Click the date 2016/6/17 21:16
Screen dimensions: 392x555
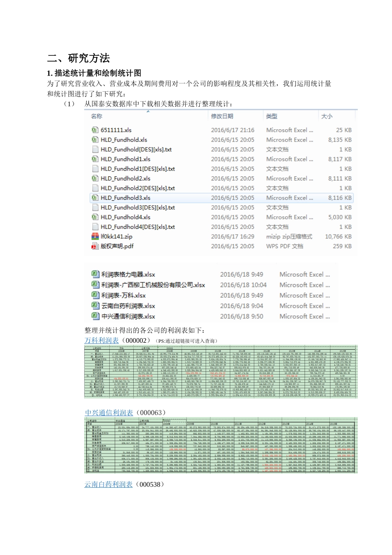coord(233,130)
